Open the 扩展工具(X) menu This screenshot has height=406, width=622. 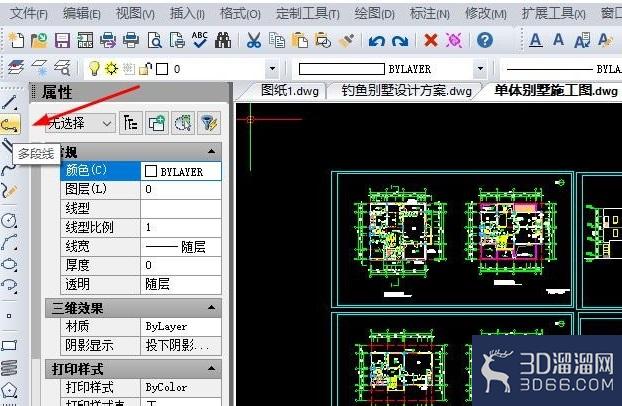tap(553, 14)
